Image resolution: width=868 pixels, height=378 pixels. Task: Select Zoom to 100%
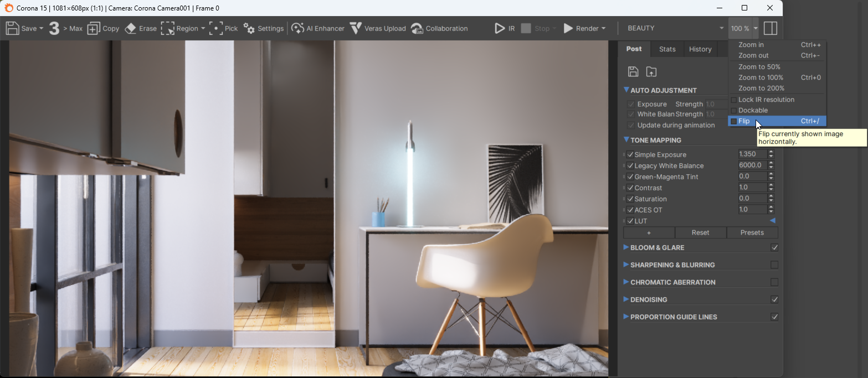pyautogui.click(x=777, y=77)
